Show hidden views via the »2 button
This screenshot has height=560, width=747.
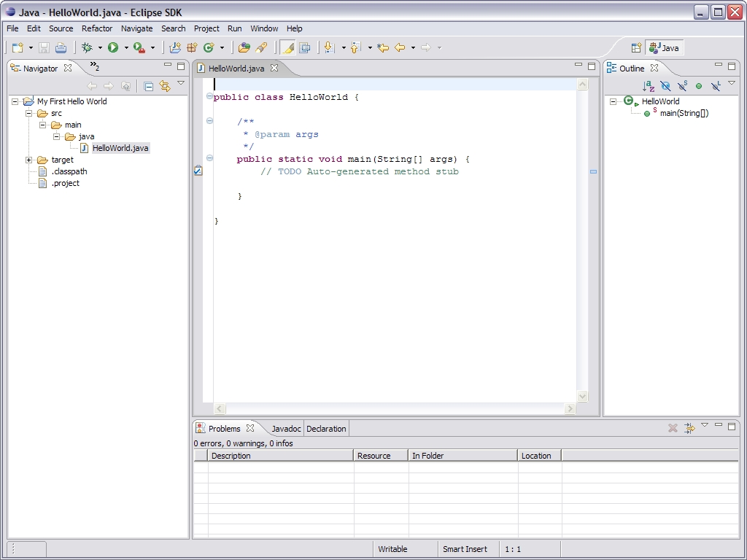[x=95, y=66]
